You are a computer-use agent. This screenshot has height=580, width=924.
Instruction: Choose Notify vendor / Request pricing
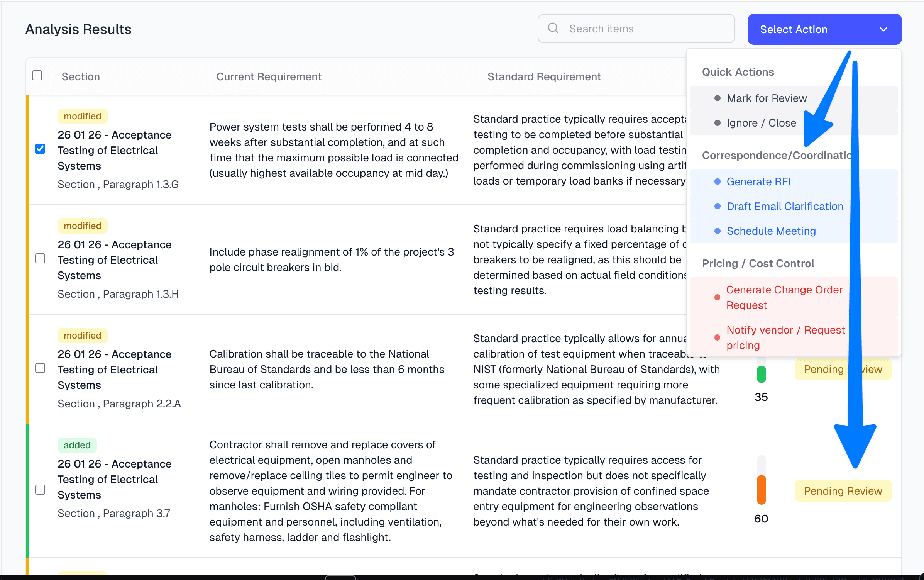click(785, 337)
